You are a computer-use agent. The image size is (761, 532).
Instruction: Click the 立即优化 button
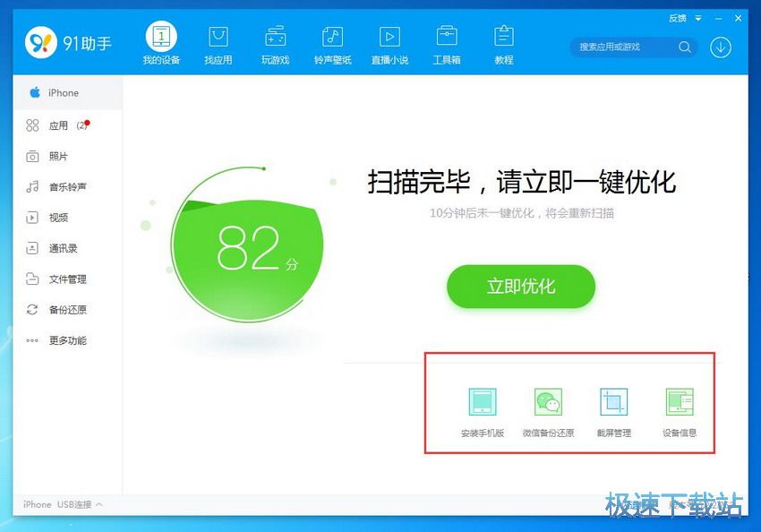point(521,287)
